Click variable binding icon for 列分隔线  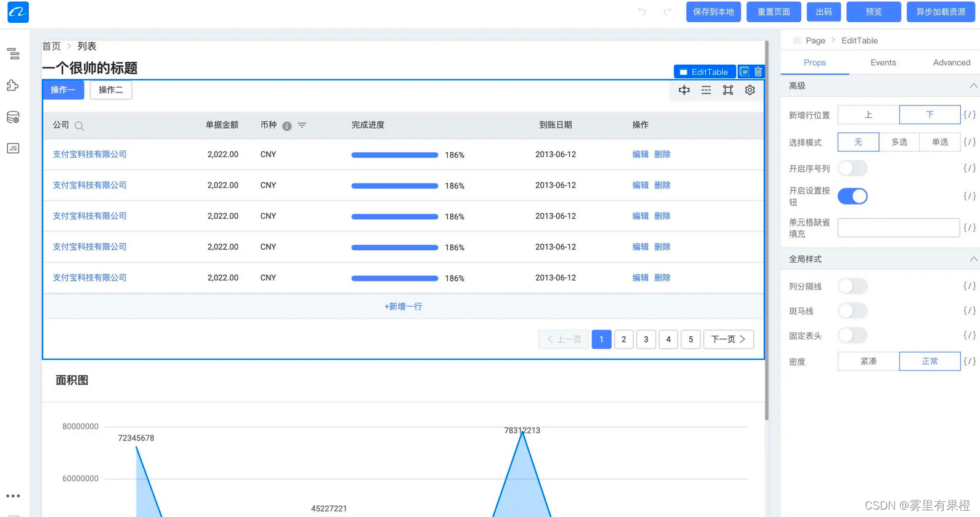coord(970,286)
